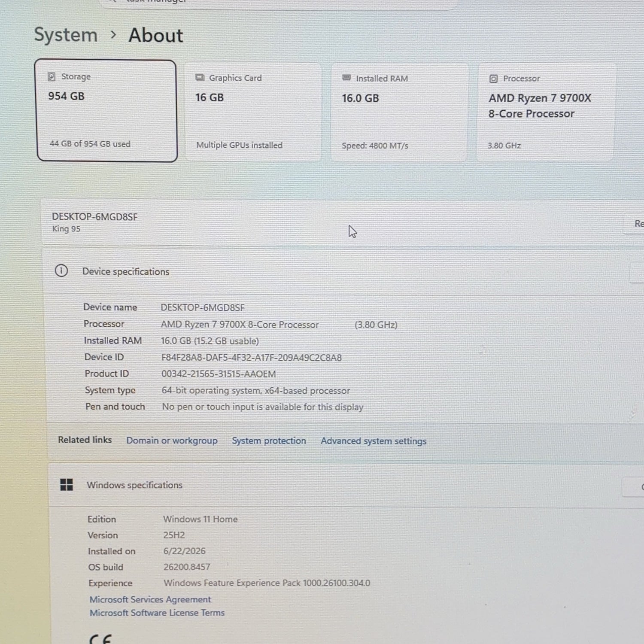
Task: Click the Processor value in Device specifications
Action: [x=240, y=325]
